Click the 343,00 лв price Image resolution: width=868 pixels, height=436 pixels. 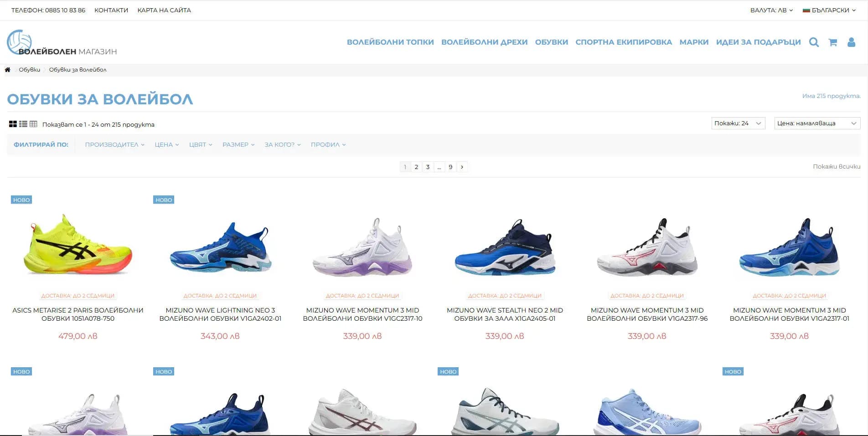(x=220, y=336)
